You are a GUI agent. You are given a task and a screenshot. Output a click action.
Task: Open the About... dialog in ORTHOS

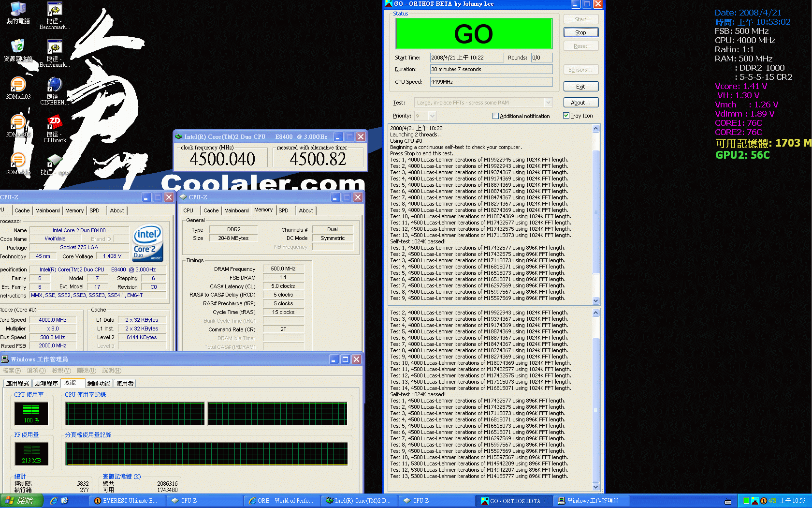click(x=580, y=103)
